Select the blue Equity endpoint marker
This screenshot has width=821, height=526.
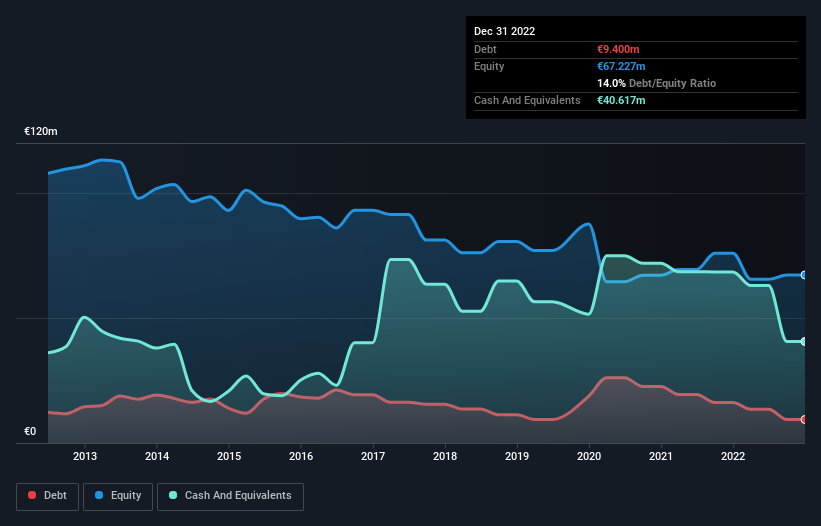[x=804, y=275]
